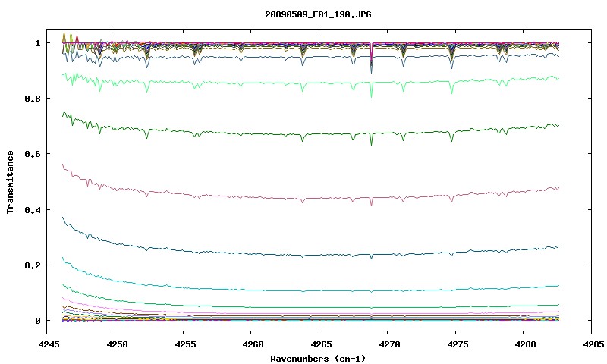Click the Transmitance y-axis label
Image resolution: width=607 pixels, height=364 pixels.
[11, 182]
